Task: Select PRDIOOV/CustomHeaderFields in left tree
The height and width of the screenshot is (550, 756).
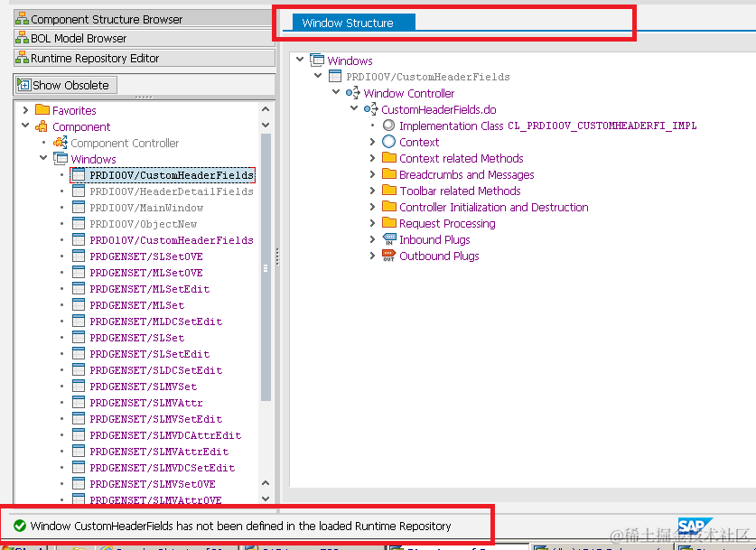Action: click(x=172, y=175)
